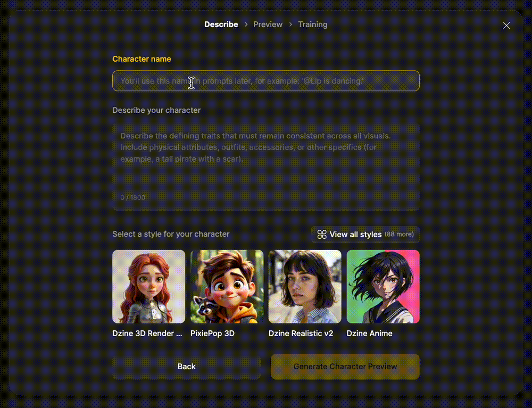Click the 0 / 1800 character counter
This screenshot has height=408, width=532.
point(132,197)
